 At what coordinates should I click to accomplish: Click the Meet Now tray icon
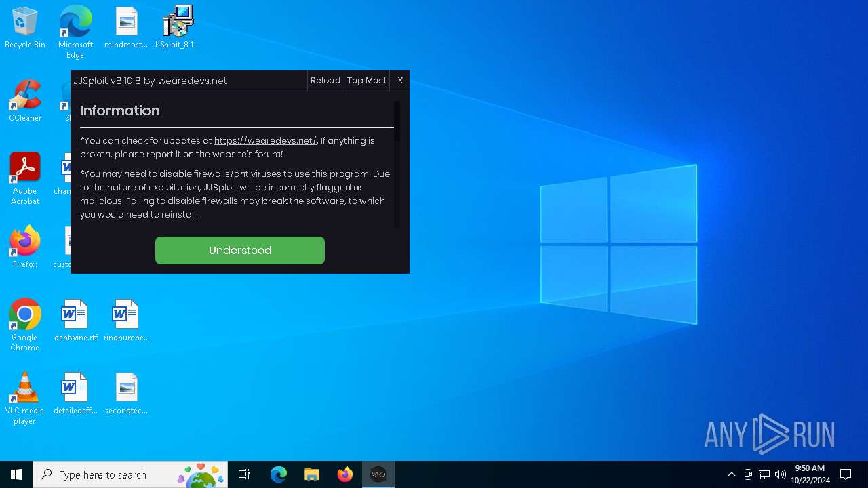pyautogui.click(x=748, y=474)
